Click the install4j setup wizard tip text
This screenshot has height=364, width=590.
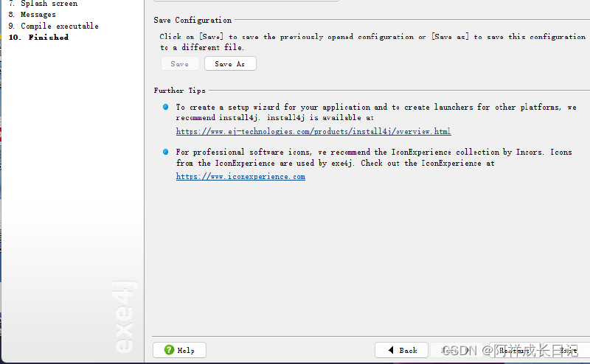tap(376, 112)
